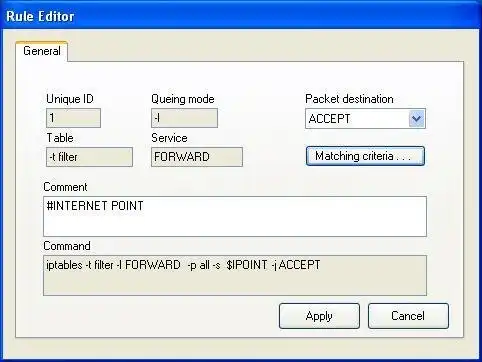
Task: Apply the rule changes
Action: point(319,316)
